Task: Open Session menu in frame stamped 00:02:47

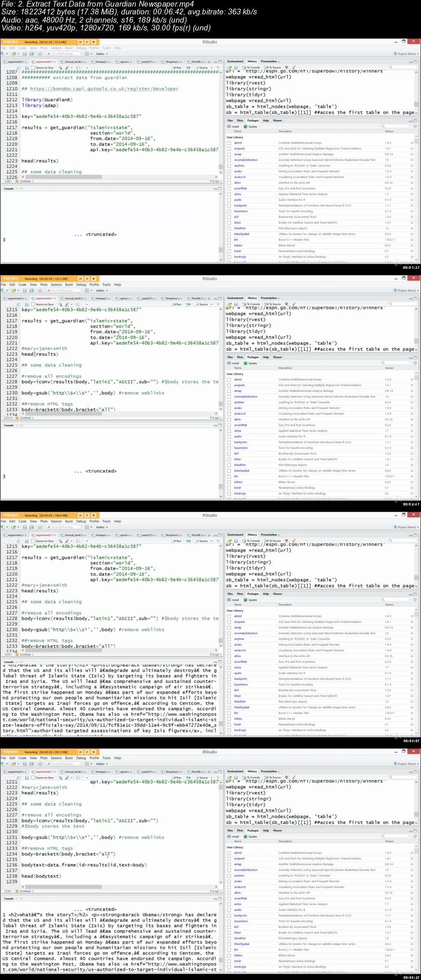Action: click(56, 284)
